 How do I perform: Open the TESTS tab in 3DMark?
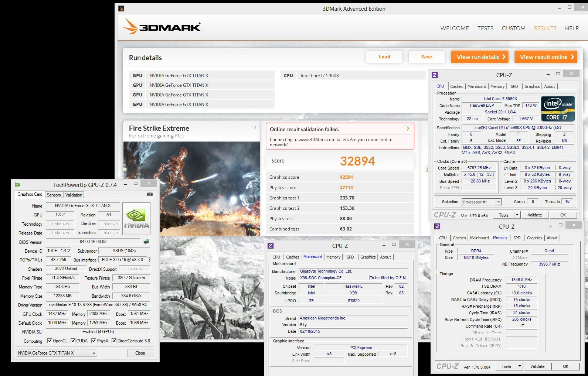tap(485, 28)
